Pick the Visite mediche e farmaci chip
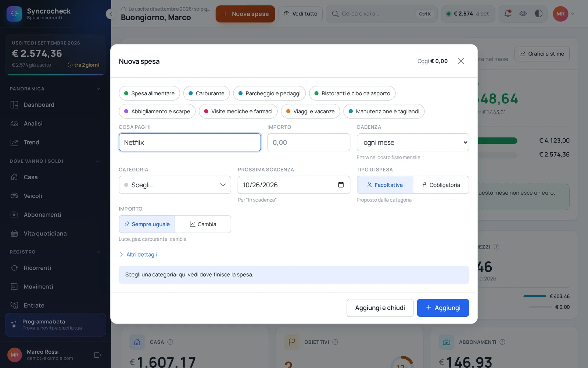 tap(238, 111)
